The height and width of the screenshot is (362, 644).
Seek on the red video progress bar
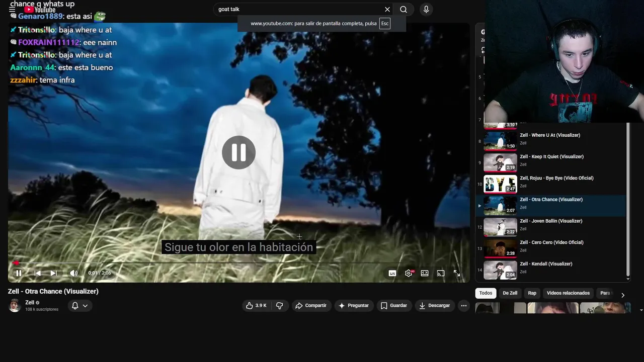[238, 262]
